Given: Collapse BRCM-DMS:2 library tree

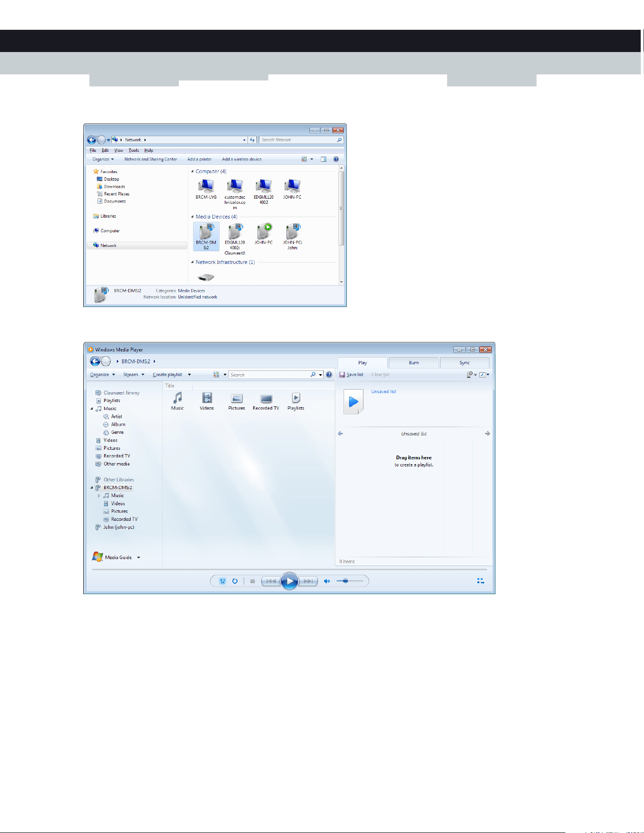Looking at the screenshot, I should (92, 488).
